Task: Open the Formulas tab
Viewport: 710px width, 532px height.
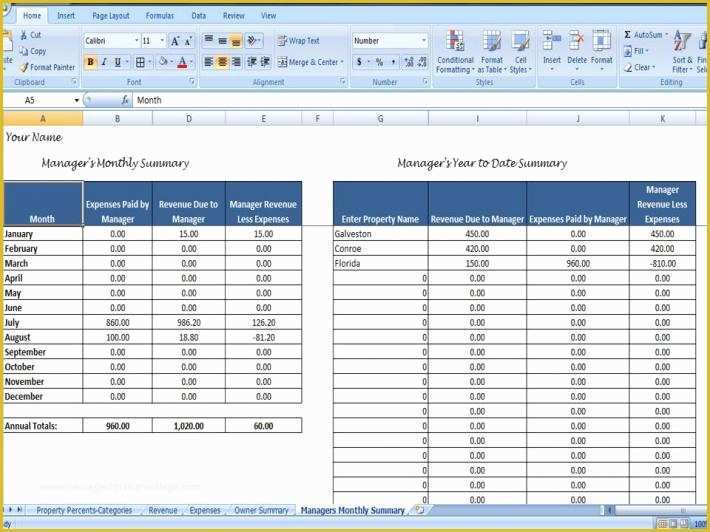Action: pyautogui.click(x=159, y=15)
